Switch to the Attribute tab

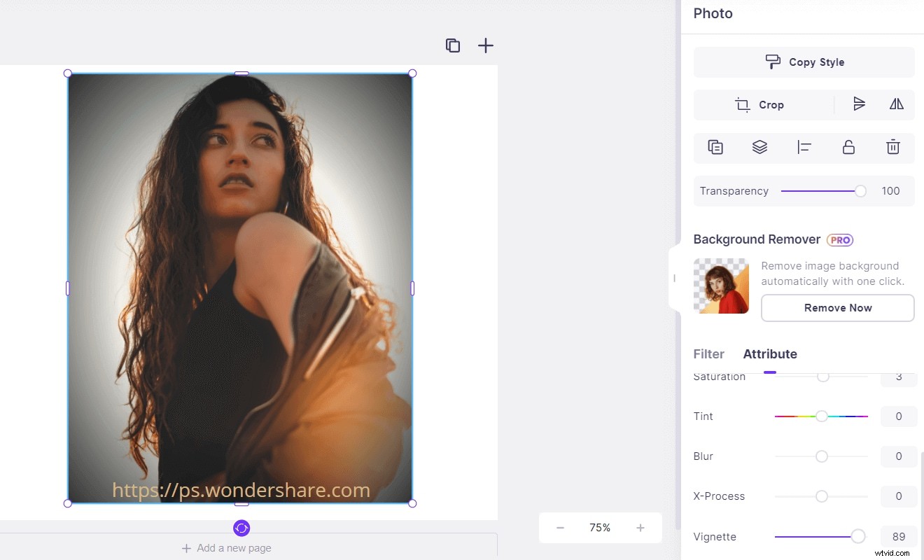770,354
